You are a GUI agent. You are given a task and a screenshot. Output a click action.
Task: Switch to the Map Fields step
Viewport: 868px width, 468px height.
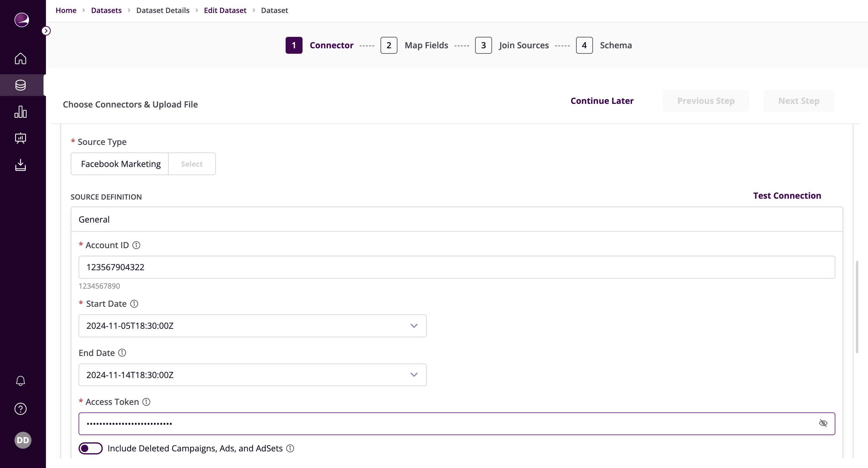pos(426,45)
